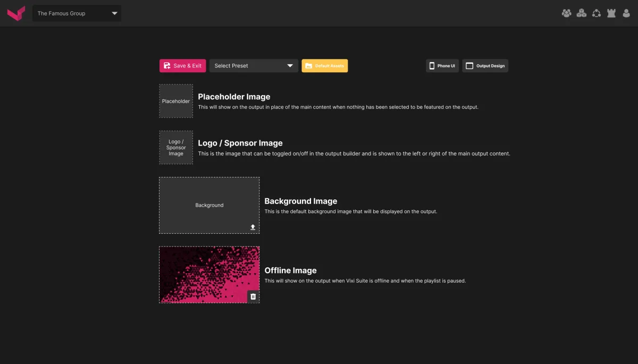Click the Background image upload area
Image resolution: width=638 pixels, height=364 pixels.
tap(209, 205)
